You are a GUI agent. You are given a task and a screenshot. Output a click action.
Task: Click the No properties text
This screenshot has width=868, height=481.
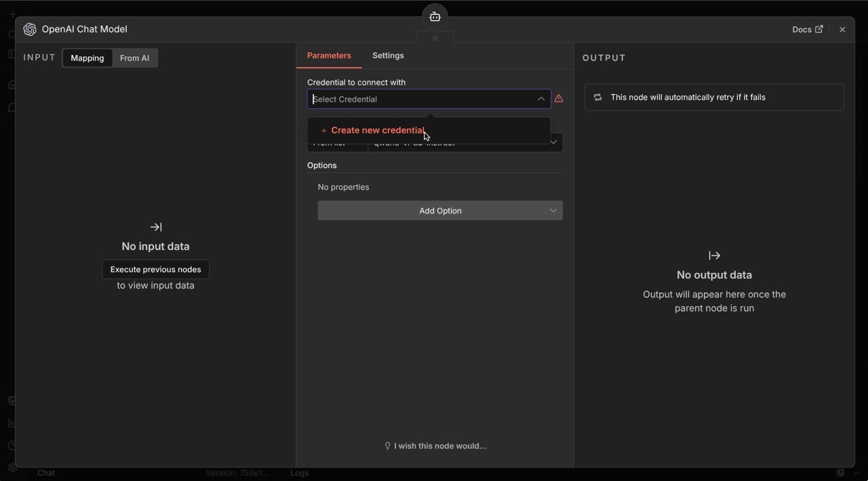pos(344,187)
